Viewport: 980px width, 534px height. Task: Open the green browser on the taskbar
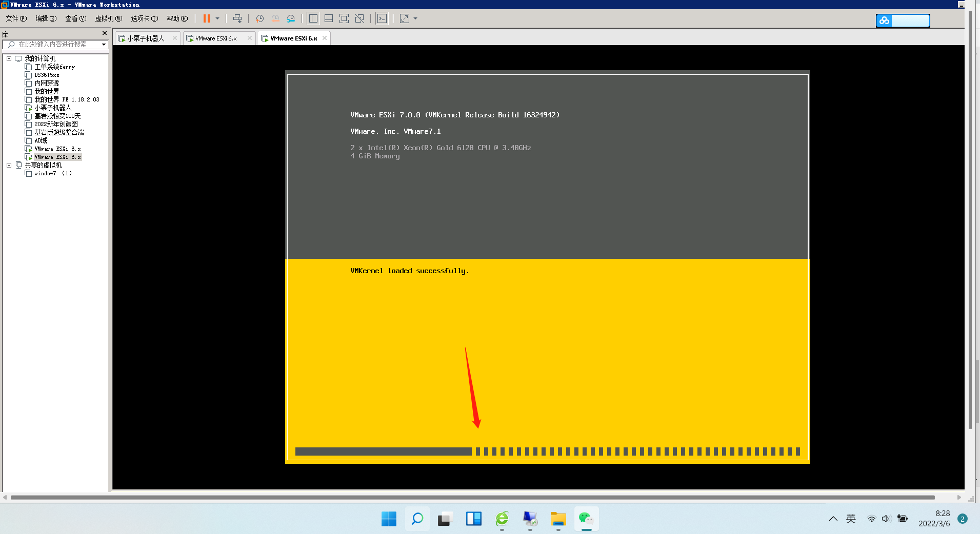pos(502,519)
